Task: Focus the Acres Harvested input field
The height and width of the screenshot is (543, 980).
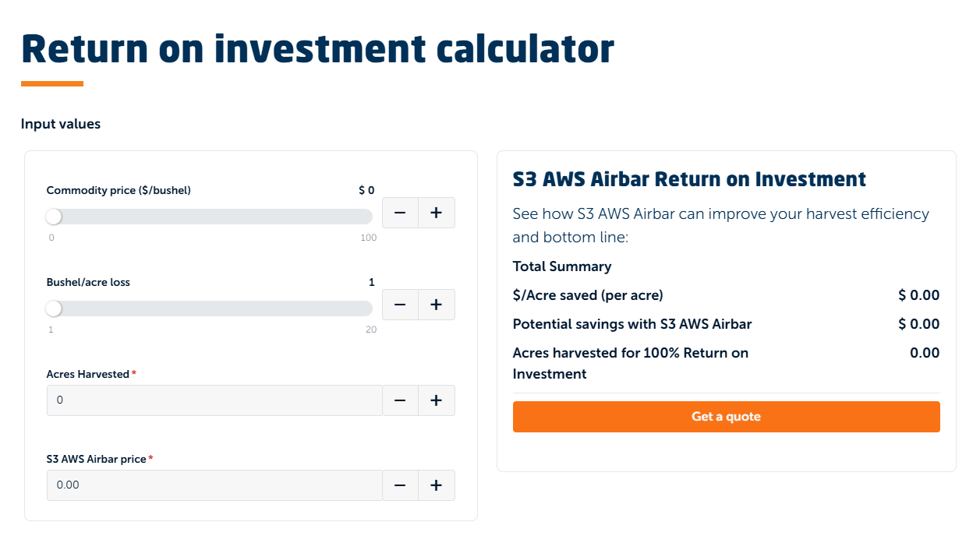Action: point(214,400)
